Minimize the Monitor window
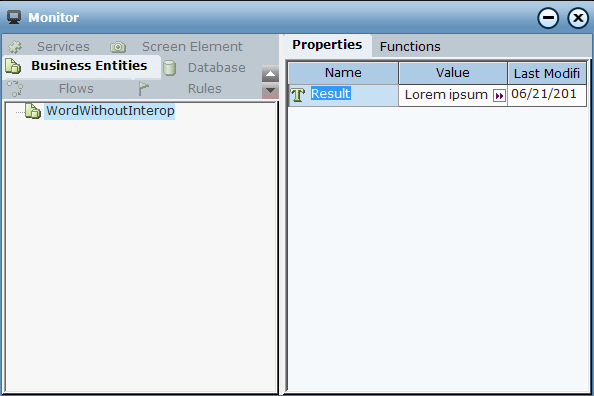This screenshot has width=594, height=396. [548, 18]
